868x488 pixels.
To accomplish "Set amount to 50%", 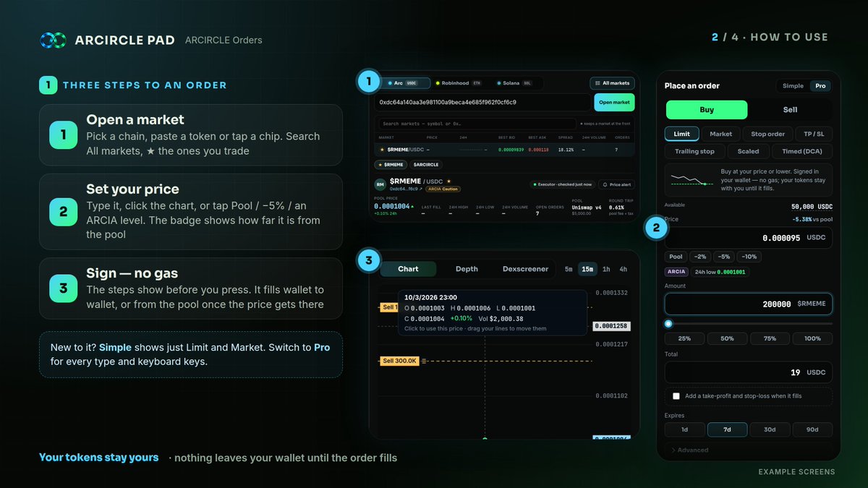I will [727, 338].
